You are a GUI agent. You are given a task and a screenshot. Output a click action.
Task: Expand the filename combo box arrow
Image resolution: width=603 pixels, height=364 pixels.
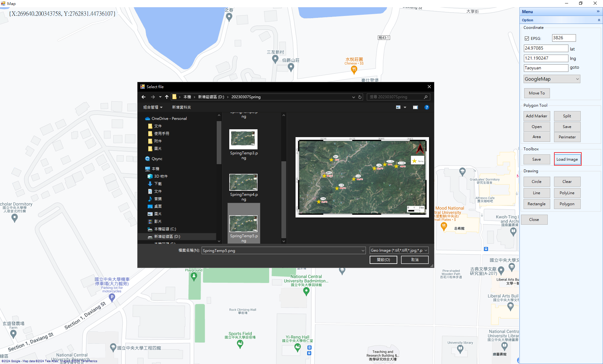pos(363,250)
